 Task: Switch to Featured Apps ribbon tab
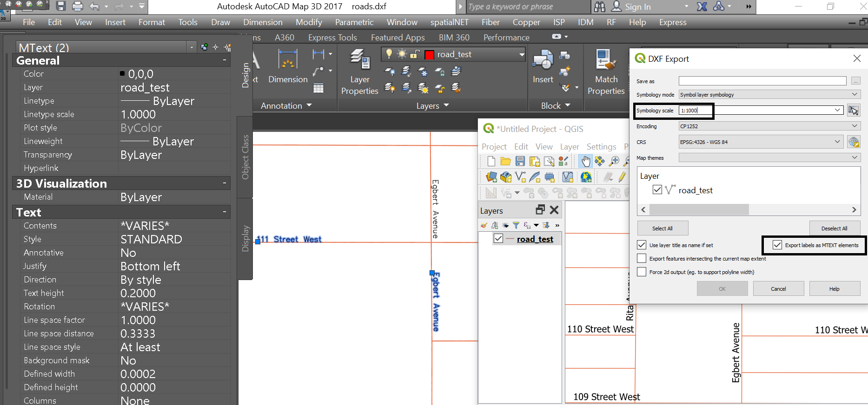398,37
